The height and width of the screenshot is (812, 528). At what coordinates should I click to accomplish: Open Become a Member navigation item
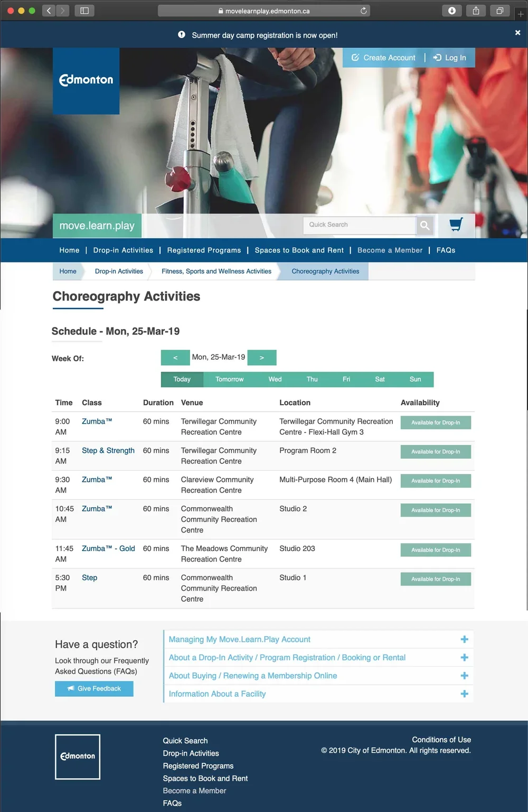coord(390,250)
